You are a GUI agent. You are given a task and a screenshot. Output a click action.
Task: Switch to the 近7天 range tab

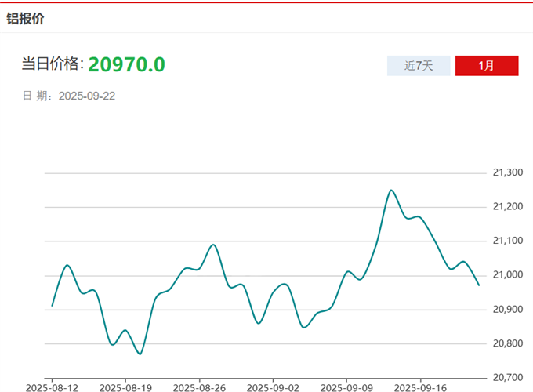(x=419, y=66)
